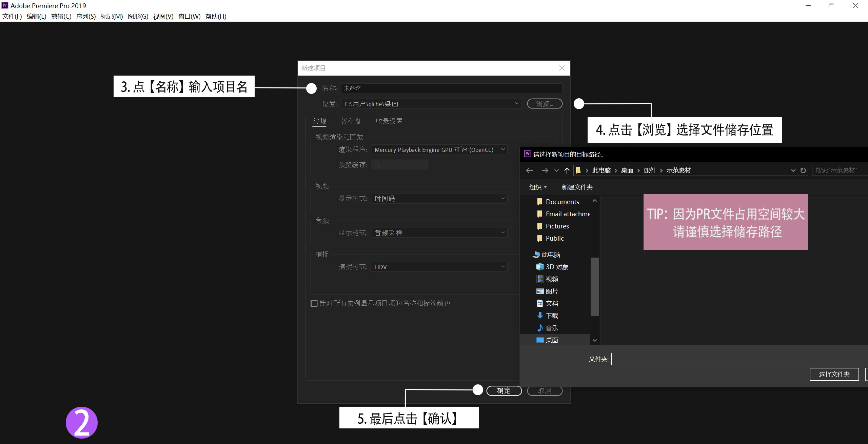Open the 剪辑(C) menu

pyautogui.click(x=61, y=16)
